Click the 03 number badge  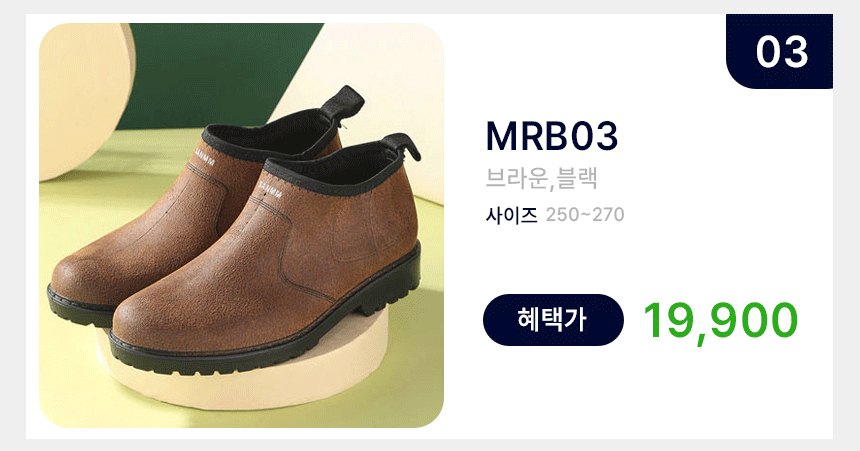pos(779,51)
